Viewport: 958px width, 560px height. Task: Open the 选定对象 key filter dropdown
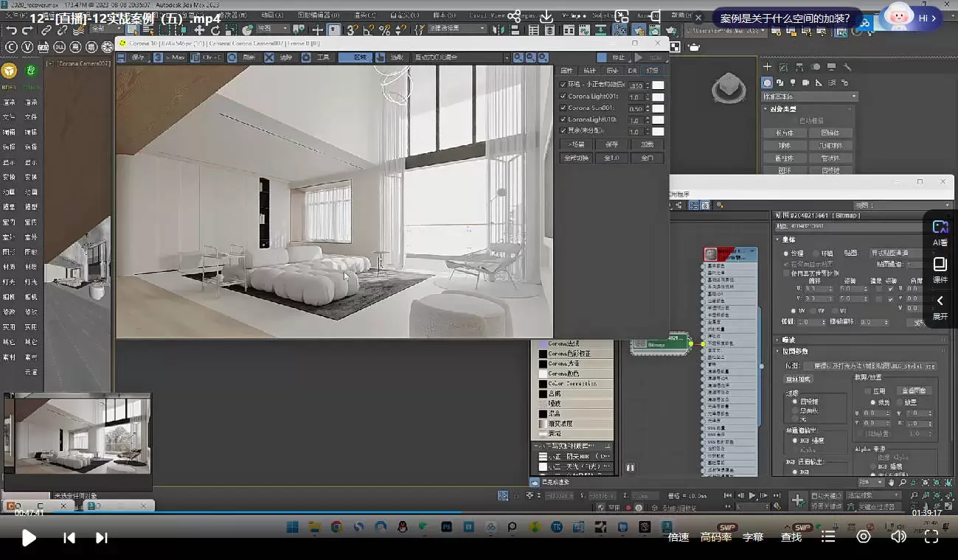click(875, 496)
